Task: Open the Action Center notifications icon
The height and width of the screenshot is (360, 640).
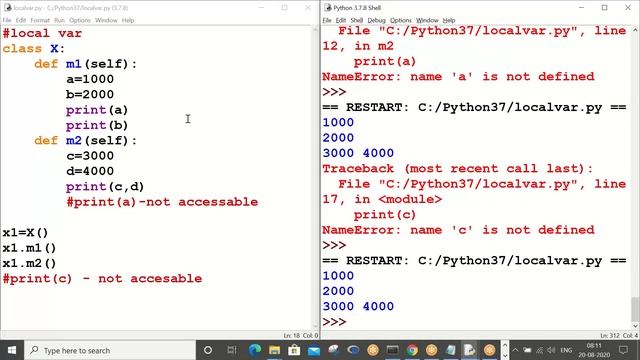Action: [623, 350]
